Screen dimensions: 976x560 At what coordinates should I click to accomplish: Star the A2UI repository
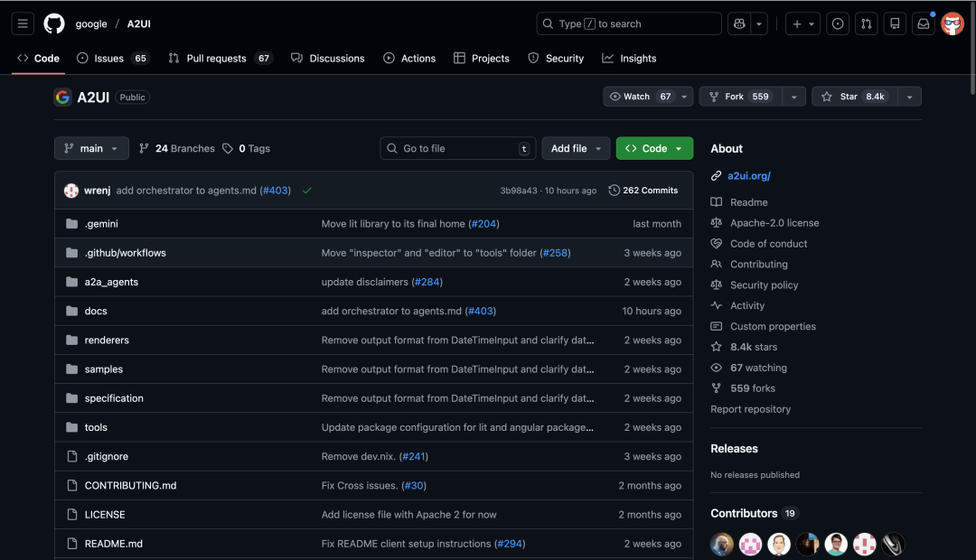point(855,97)
